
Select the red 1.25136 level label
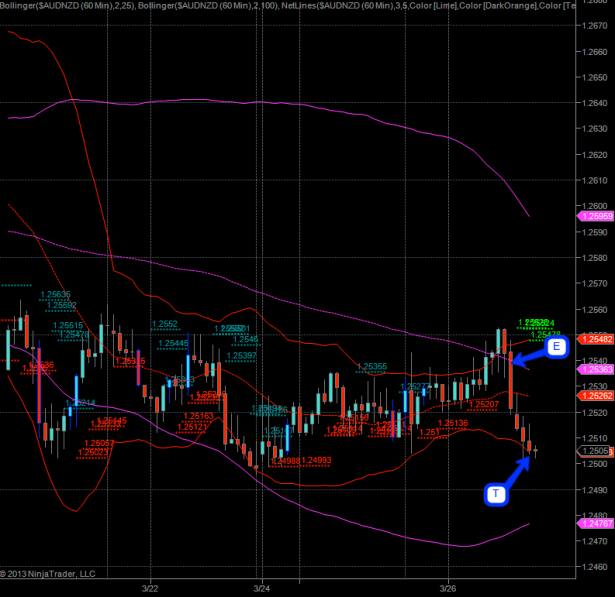click(453, 423)
